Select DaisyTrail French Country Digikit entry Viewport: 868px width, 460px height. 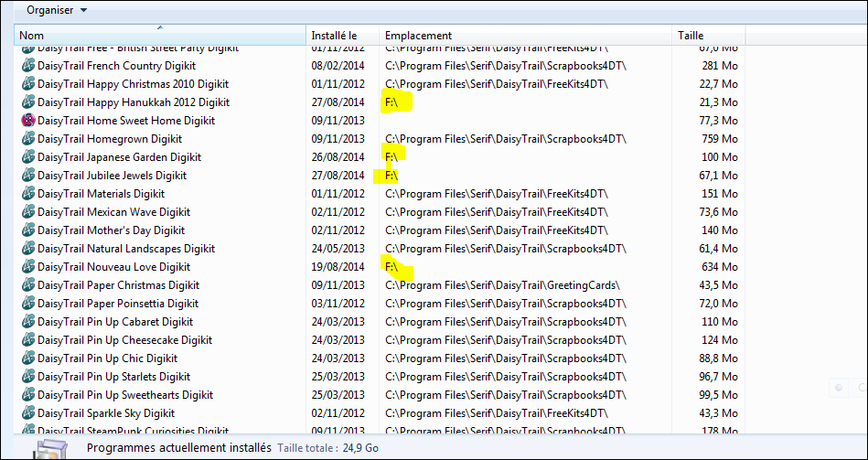point(117,66)
